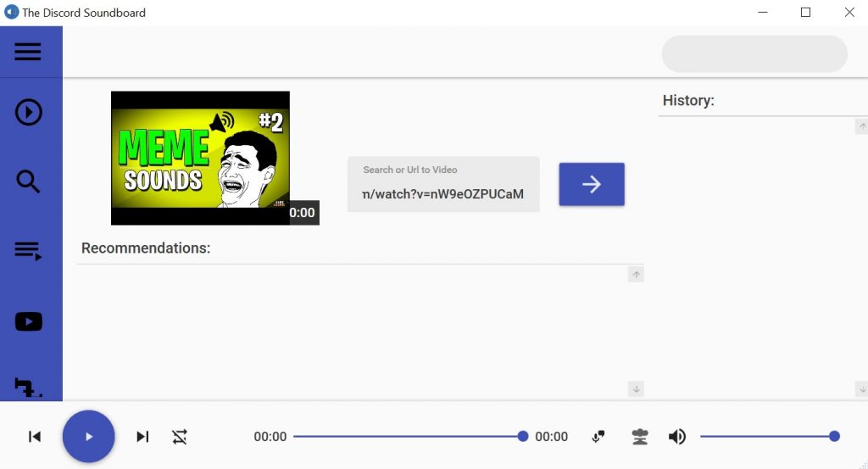Open the search page from sidebar
868x469 pixels.
tap(28, 181)
